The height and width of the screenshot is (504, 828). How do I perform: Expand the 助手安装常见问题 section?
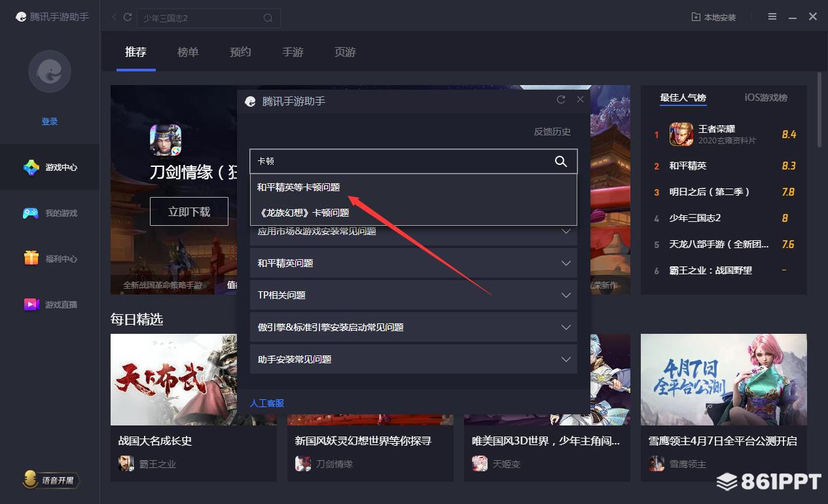(x=414, y=359)
